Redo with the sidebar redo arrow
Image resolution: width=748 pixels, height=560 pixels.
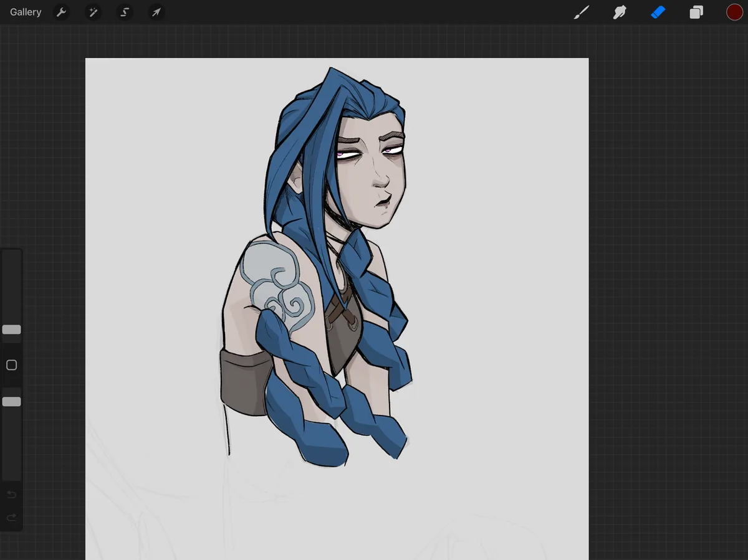pos(11,518)
